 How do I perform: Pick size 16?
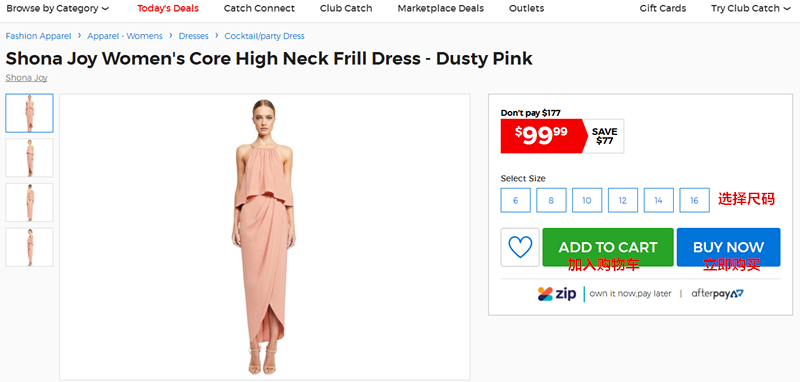point(694,200)
